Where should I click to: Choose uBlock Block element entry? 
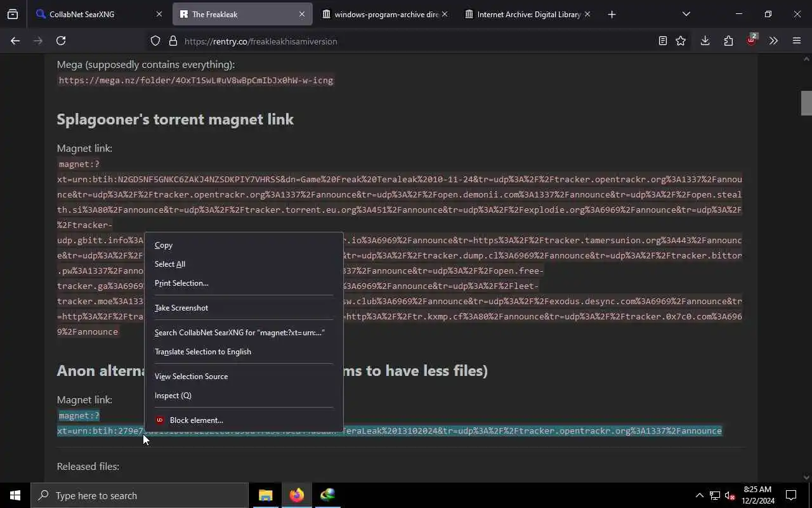[244, 420]
